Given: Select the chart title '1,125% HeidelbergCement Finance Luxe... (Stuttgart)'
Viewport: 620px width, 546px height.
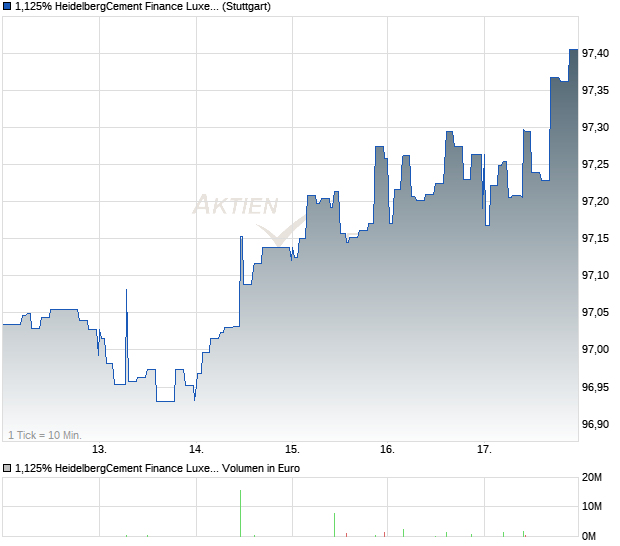Looking at the screenshot, I should pyautogui.click(x=143, y=7).
